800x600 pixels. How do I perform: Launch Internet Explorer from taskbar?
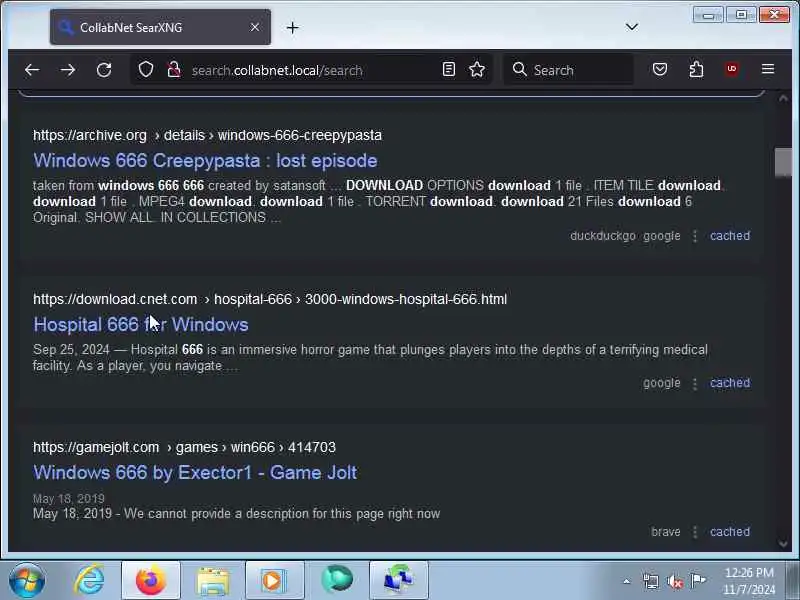tap(89, 580)
